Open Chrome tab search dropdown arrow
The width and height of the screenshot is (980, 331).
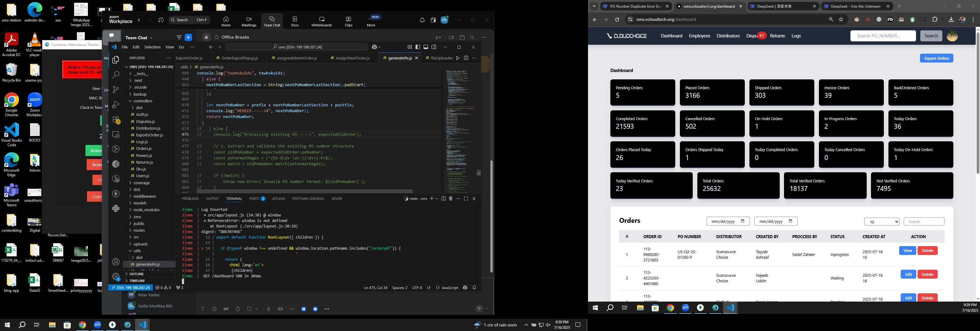[594, 6]
